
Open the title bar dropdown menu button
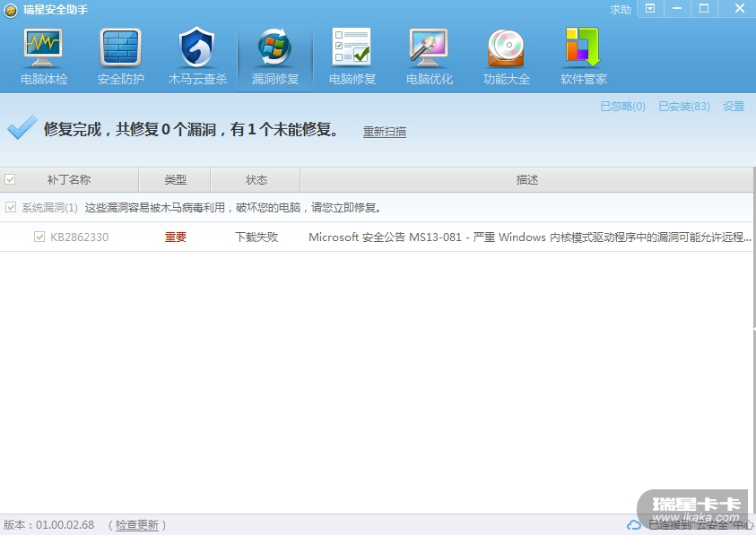pos(650,9)
